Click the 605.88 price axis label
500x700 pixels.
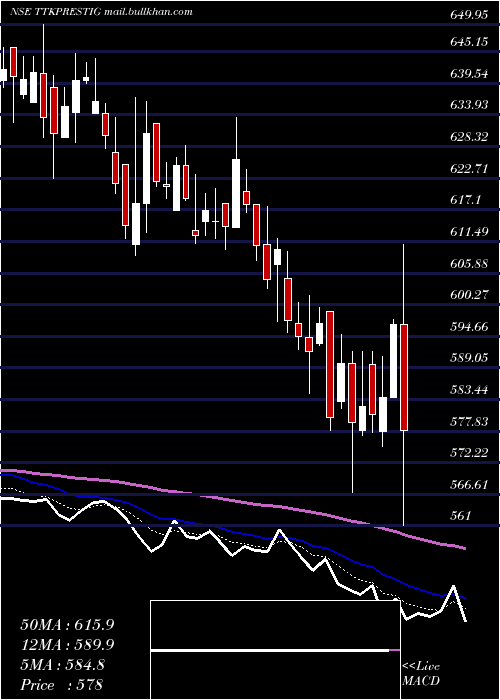(x=469, y=263)
